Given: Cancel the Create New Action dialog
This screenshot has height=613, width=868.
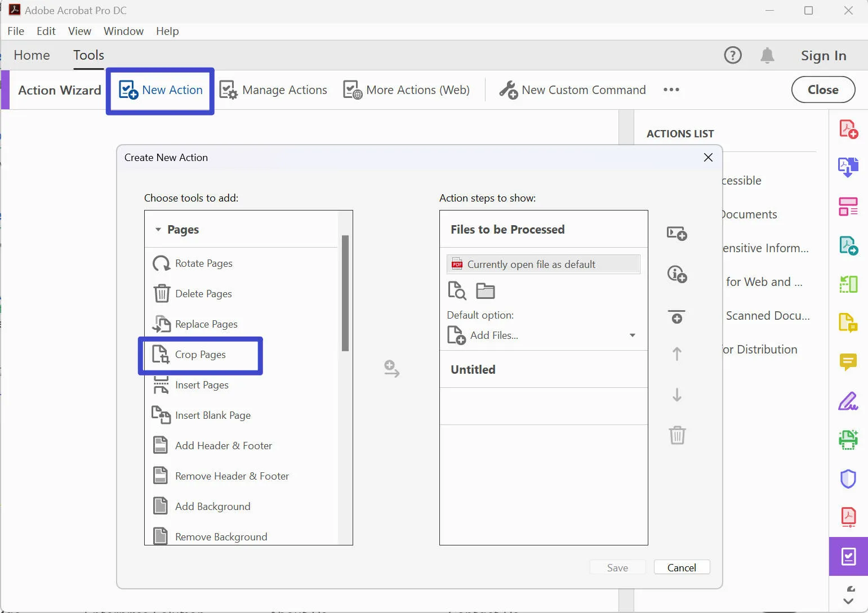Looking at the screenshot, I should click(x=681, y=567).
